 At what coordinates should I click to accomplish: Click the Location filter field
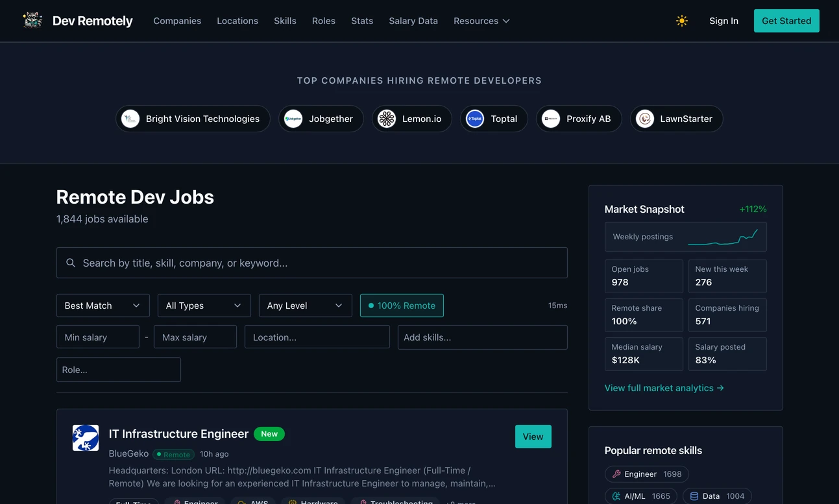coord(317,337)
